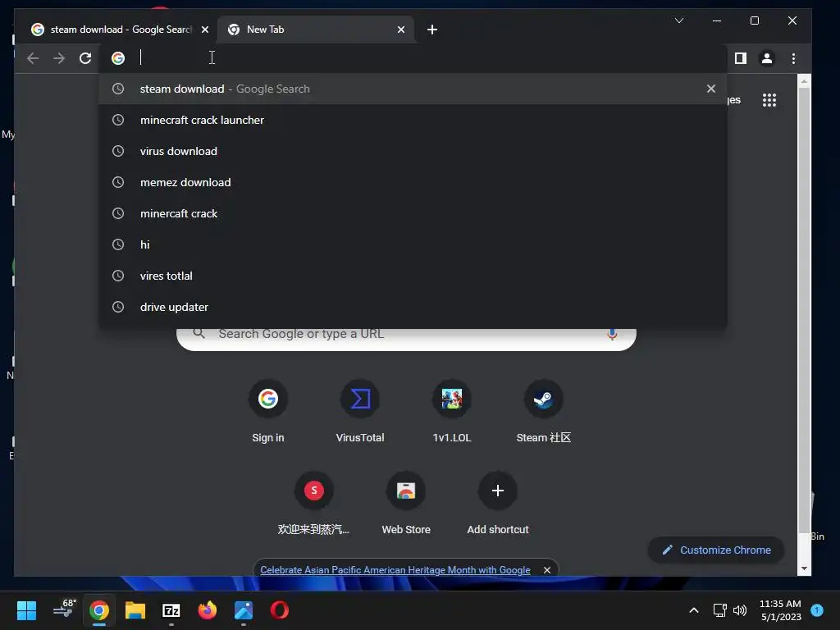Launch Firefox from the taskbar

coord(208,610)
